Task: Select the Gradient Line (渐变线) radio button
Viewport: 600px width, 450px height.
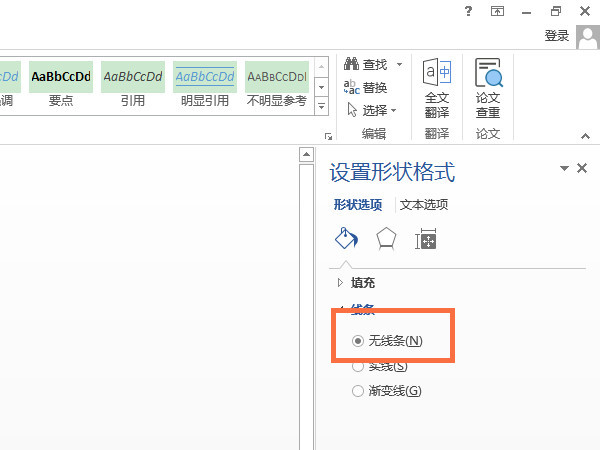Action: tap(358, 391)
